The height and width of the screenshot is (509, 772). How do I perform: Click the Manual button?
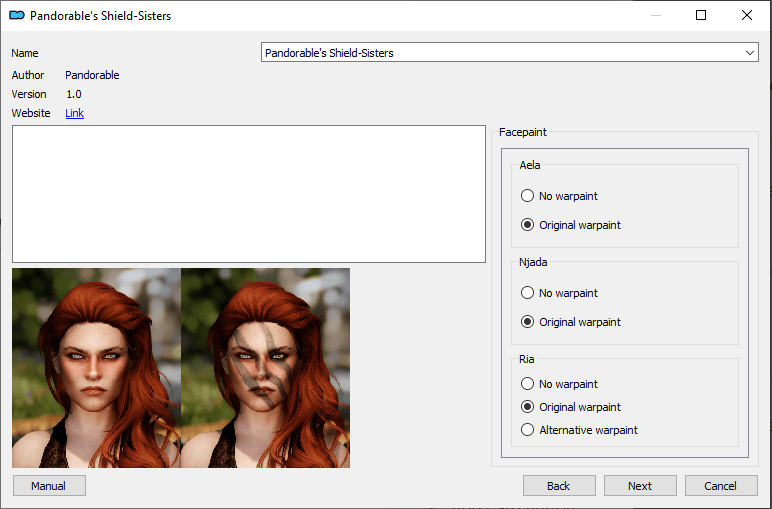49,486
